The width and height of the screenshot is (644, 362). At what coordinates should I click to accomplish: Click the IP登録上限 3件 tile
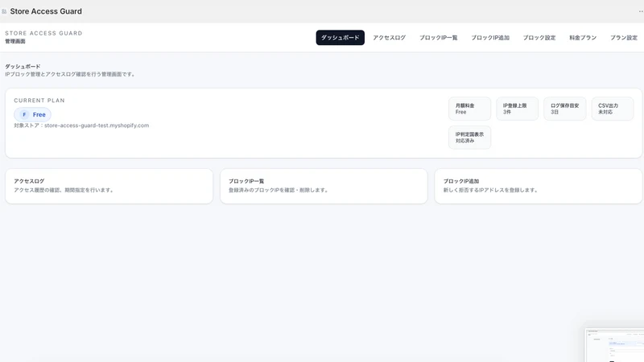tap(517, 109)
